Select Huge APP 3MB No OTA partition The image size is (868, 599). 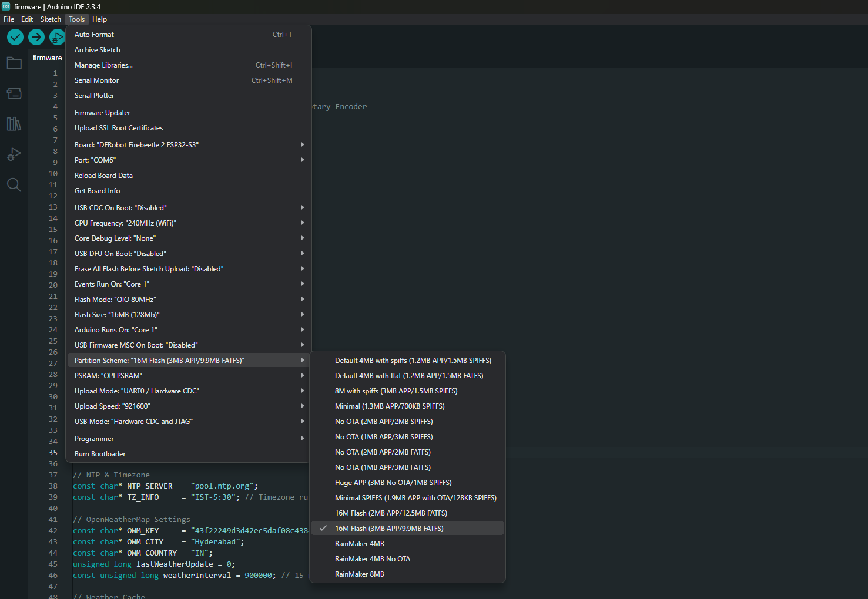point(408,483)
